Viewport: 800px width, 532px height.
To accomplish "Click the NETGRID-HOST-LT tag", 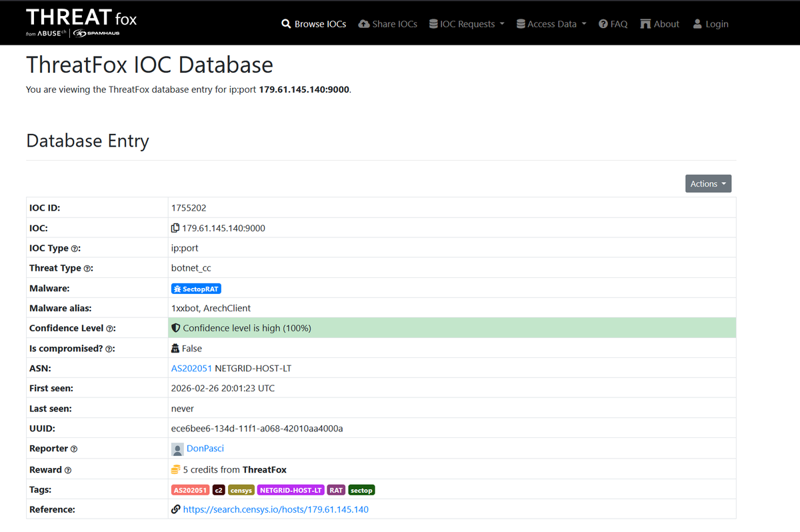I will 291,490.
